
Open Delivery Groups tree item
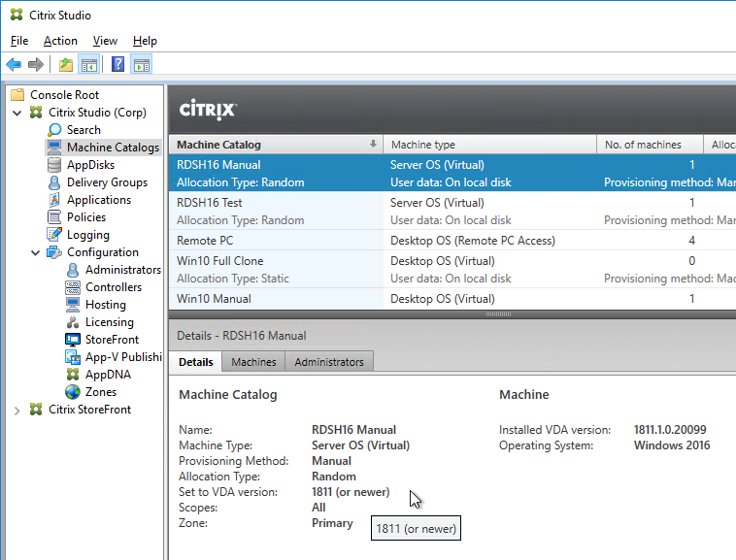[x=107, y=182]
